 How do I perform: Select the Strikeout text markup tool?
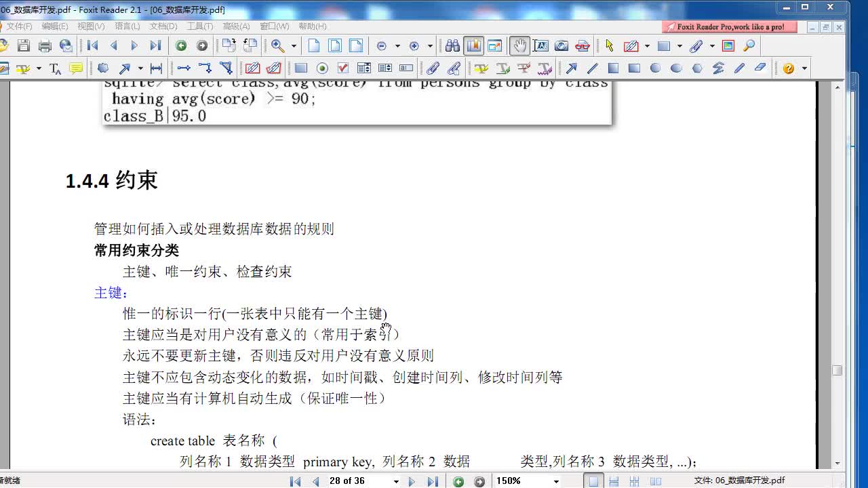coord(524,68)
